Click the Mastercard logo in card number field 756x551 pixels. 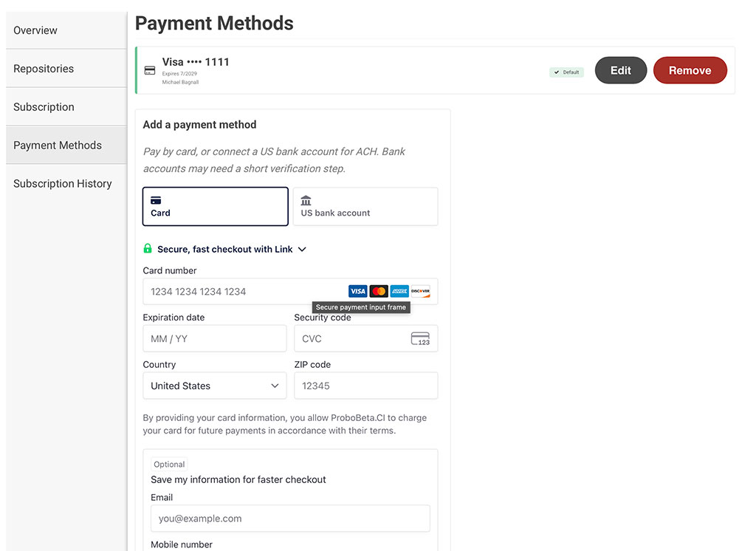[379, 292]
